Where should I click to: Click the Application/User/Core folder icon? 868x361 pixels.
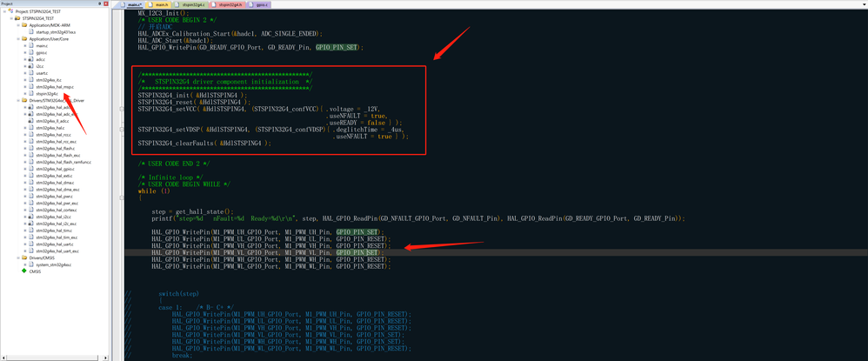pyautogui.click(x=24, y=39)
